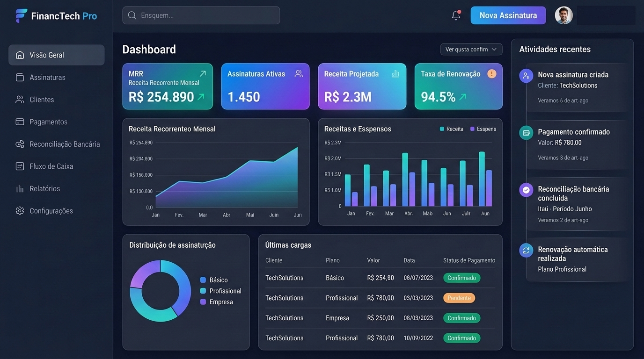The image size is (644, 359).
Task: Go to Visão Geral in sidebar
Action: [x=56, y=55]
